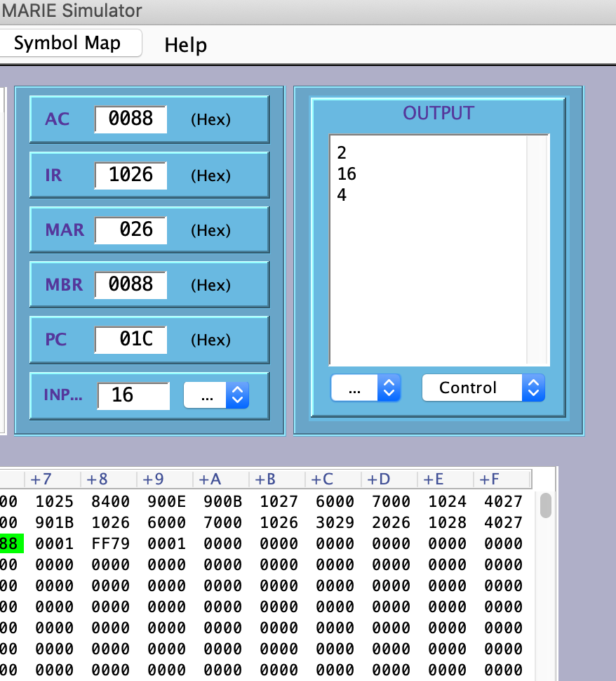
Task: Open the output mode dropdown below OUTPUT list
Action: (x=366, y=388)
